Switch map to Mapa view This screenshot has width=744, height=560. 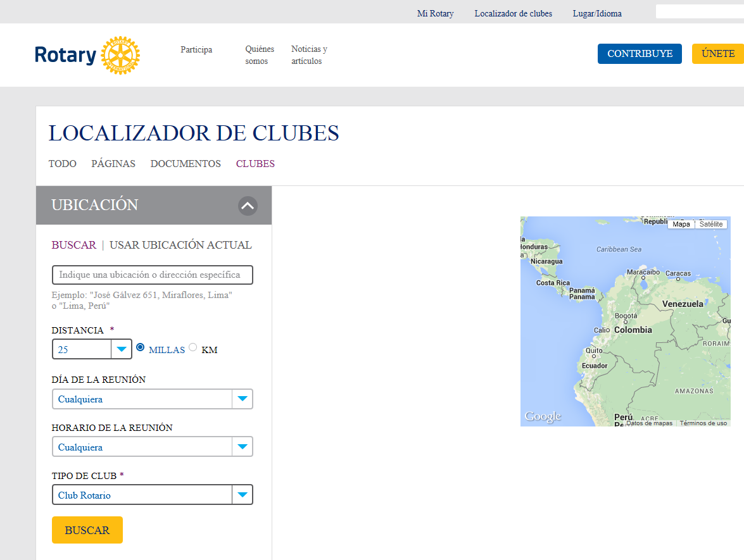[x=681, y=224]
